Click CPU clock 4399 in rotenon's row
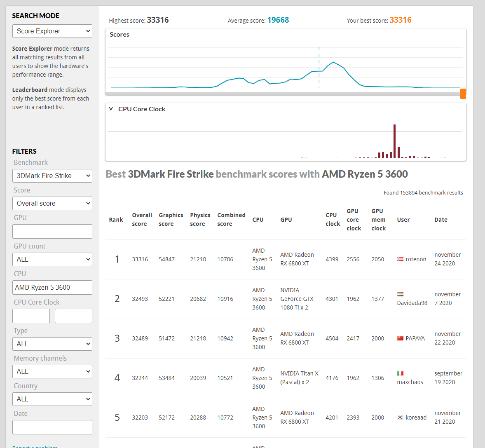 [332, 259]
